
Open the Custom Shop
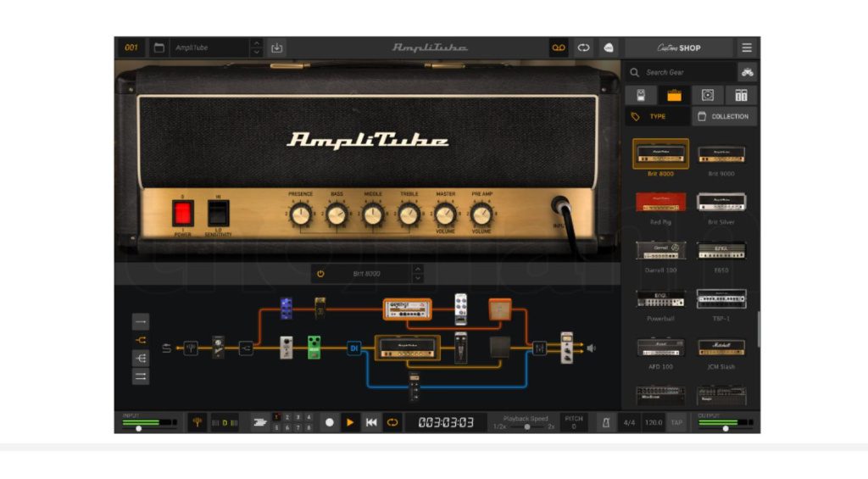pyautogui.click(x=679, y=47)
